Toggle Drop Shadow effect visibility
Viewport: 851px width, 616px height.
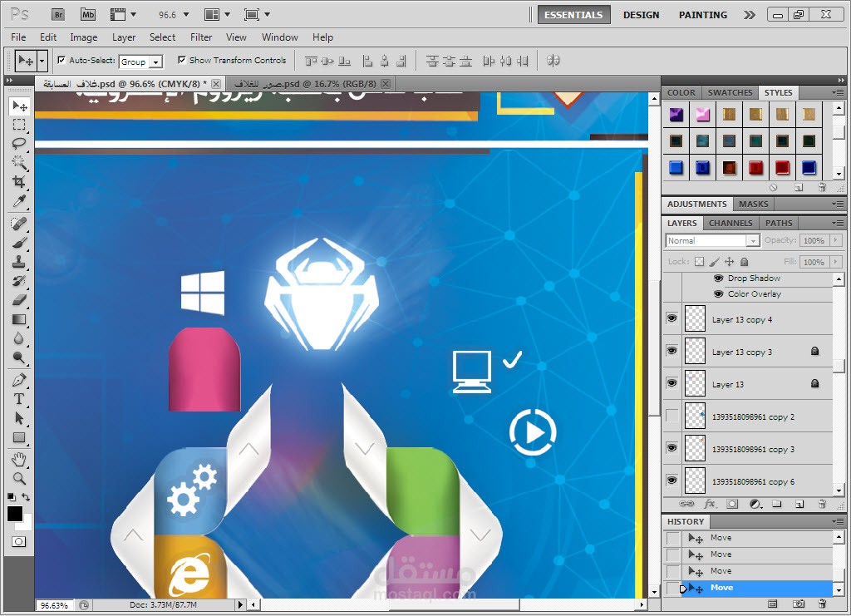pyautogui.click(x=719, y=278)
